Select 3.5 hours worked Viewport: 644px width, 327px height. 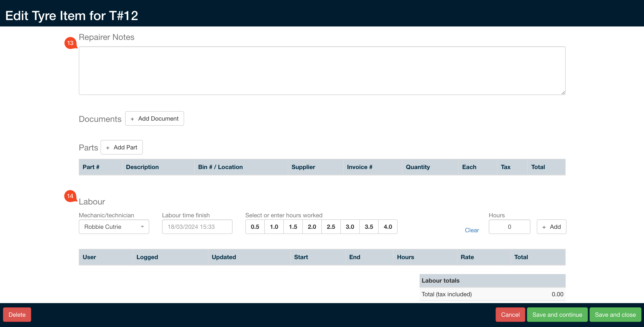click(369, 227)
